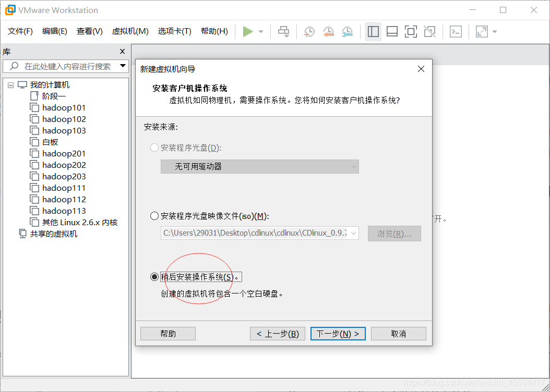Select 其他 Linux 2.6.x 内核 item
This screenshot has width=550, height=392.
coord(80,223)
